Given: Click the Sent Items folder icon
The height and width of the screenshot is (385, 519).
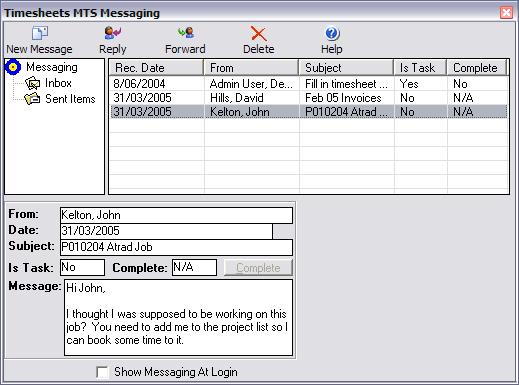Looking at the screenshot, I should pos(32,99).
